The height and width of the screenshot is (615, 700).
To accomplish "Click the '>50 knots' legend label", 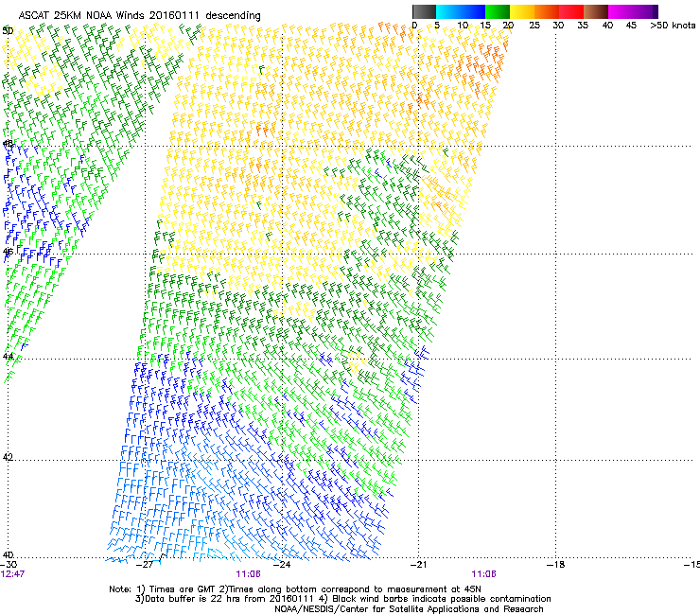I will pyautogui.click(x=673, y=26).
